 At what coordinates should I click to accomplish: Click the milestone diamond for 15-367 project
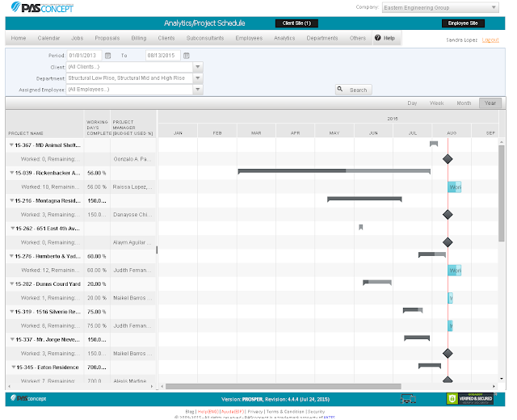(x=448, y=159)
